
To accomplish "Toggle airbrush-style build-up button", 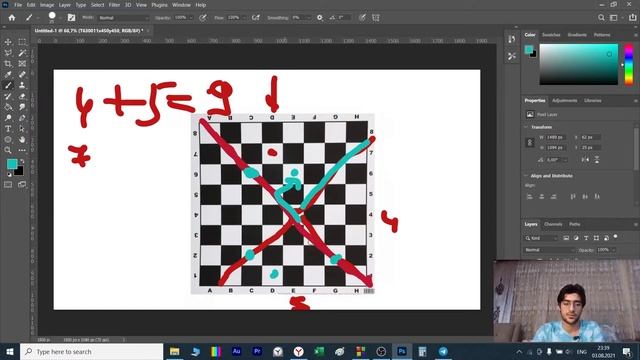I will tap(256, 18).
